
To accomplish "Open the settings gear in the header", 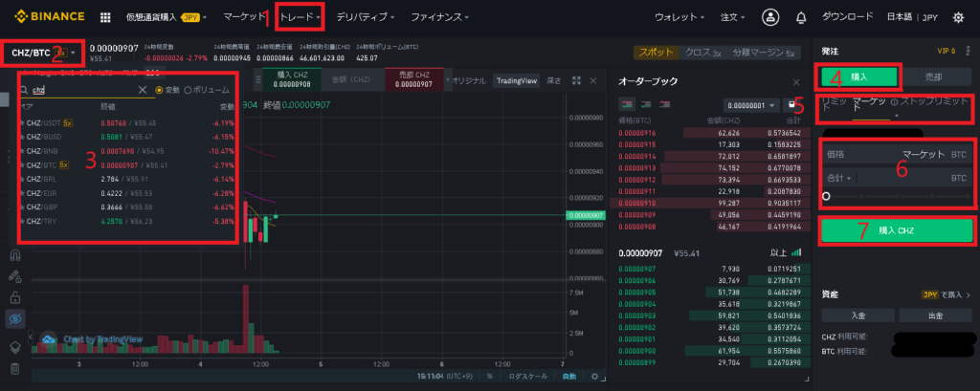I will [958, 17].
